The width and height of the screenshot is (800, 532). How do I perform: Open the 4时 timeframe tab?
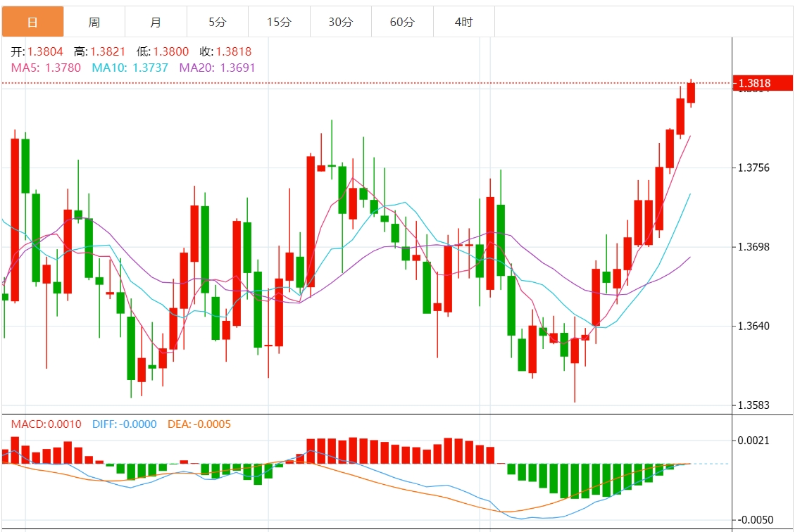464,22
